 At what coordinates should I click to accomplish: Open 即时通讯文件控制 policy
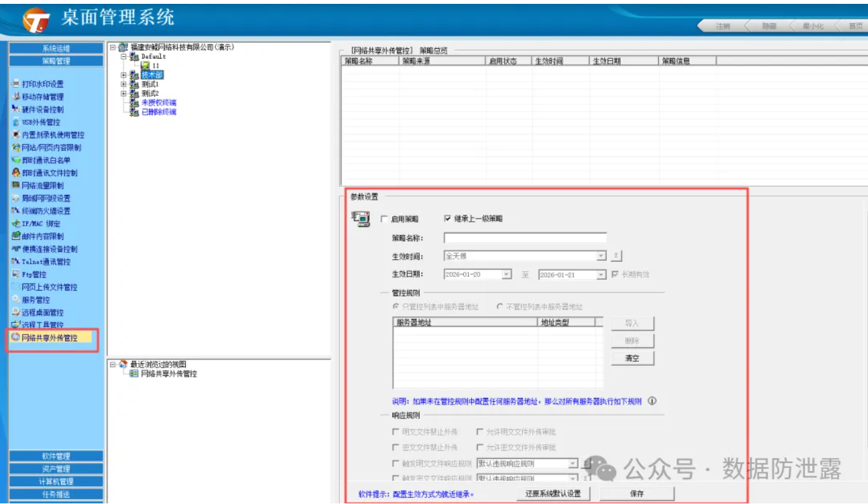click(x=49, y=173)
